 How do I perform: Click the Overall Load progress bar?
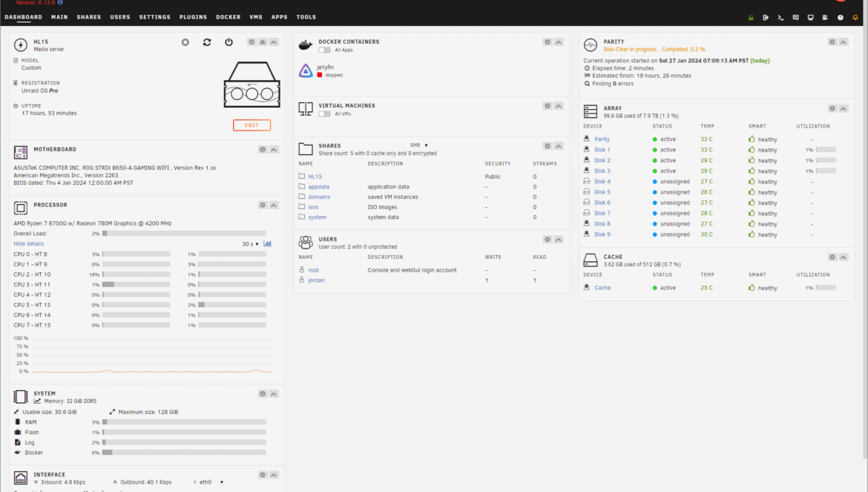point(184,234)
